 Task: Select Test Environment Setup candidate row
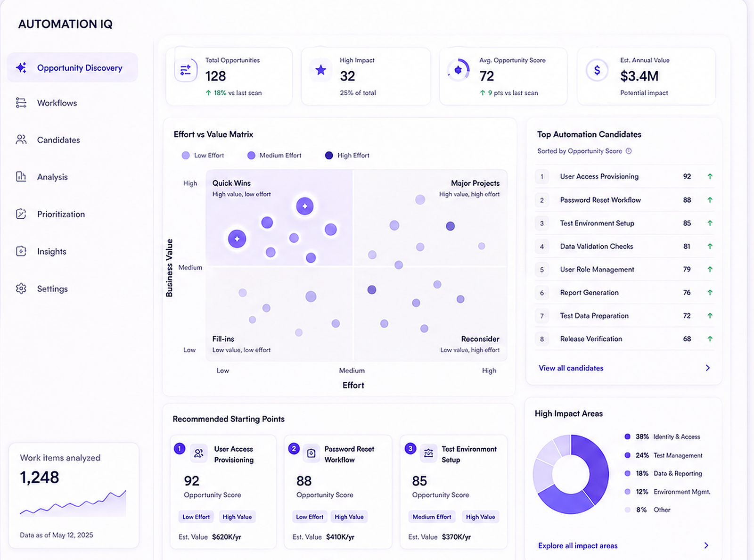point(624,223)
